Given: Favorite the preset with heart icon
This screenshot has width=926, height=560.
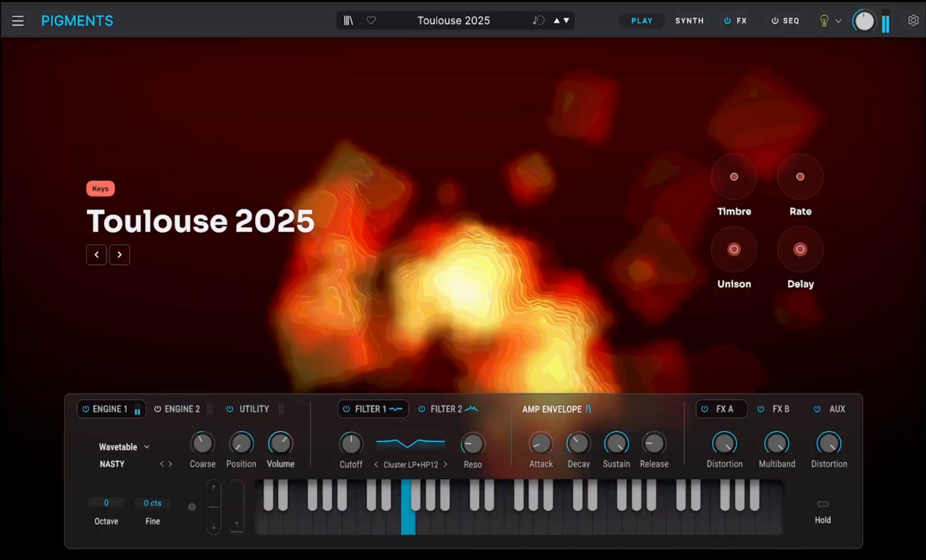Looking at the screenshot, I should coord(371,20).
